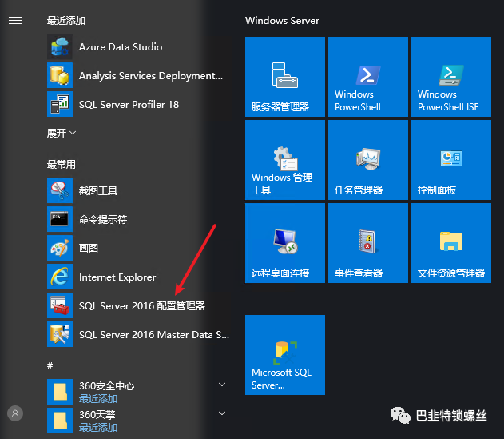Click the 360安全中心 folder name
The image size is (504, 439).
pyautogui.click(x=107, y=386)
